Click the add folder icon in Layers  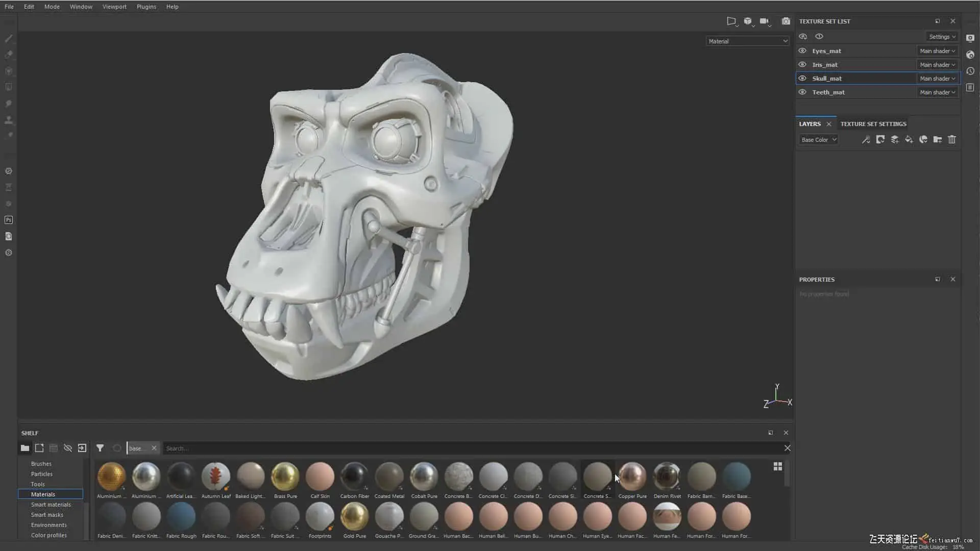click(x=937, y=139)
